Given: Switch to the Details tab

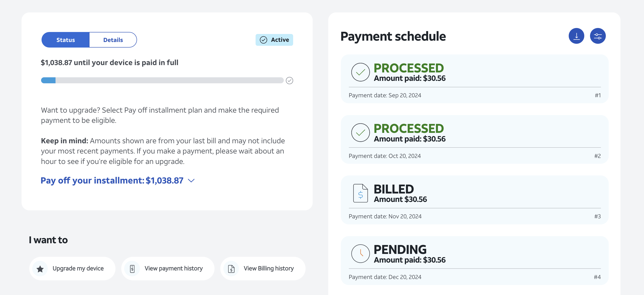Looking at the screenshot, I should (x=113, y=40).
